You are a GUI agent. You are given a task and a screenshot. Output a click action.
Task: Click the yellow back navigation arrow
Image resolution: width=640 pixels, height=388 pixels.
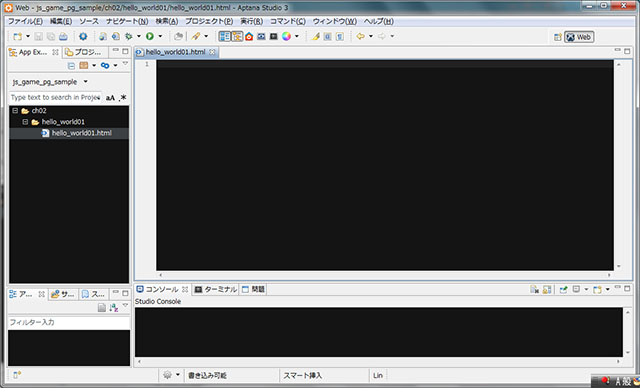click(x=360, y=36)
